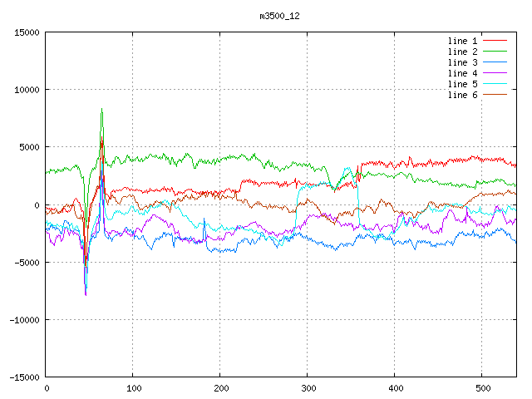Select the cyan line 5 legend sample
Screen dimensions: 532x399
coord(495,84)
